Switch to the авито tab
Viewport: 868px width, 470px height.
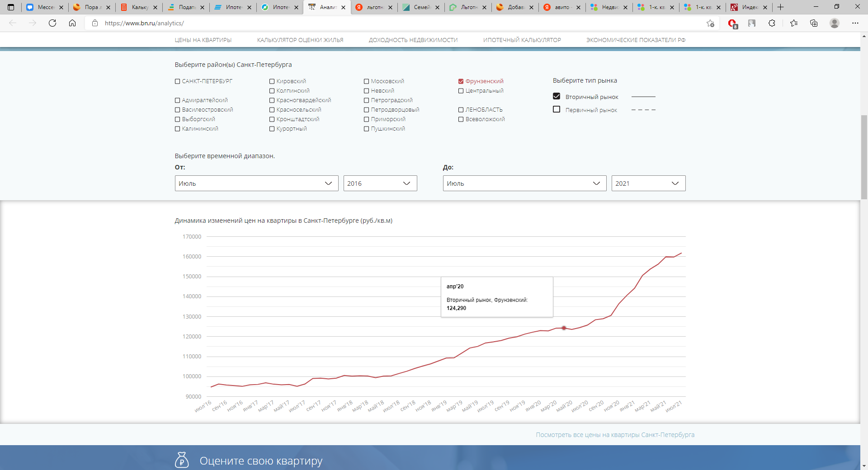pos(561,7)
